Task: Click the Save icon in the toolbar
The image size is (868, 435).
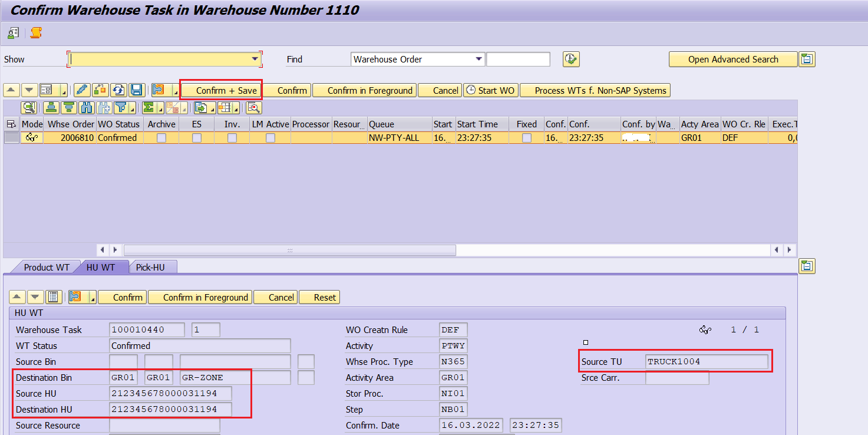Action: pos(136,90)
